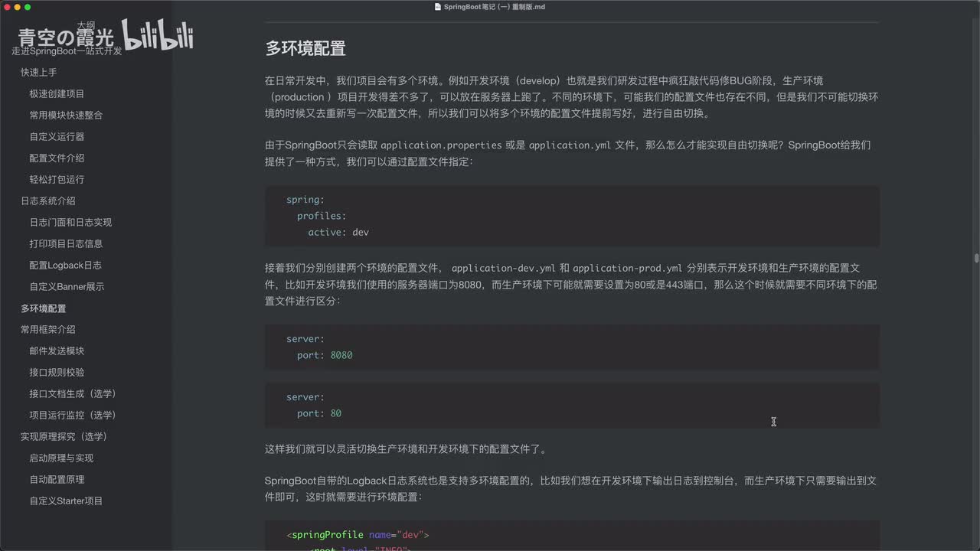The height and width of the screenshot is (551, 980).
Task: Open 自动配置原理 outline entry
Action: 57,479
